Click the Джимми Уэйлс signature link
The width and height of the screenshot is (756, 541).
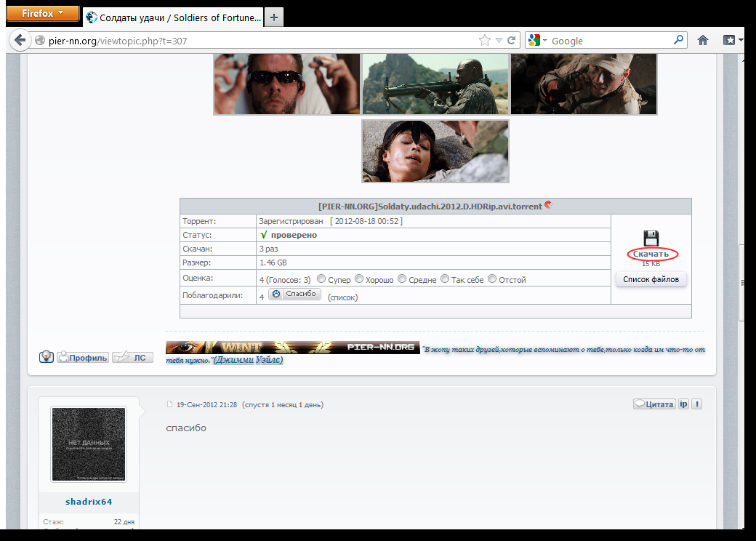[x=248, y=360]
